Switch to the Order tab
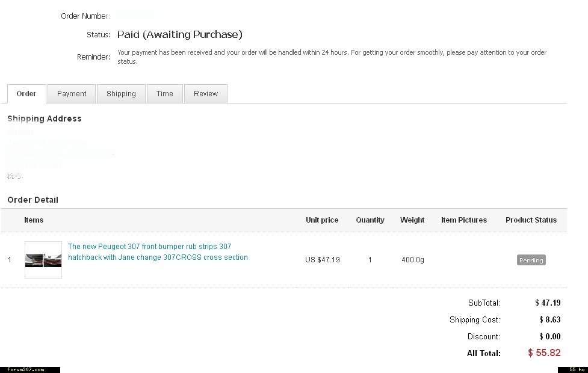588x373 pixels. click(x=26, y=94)
